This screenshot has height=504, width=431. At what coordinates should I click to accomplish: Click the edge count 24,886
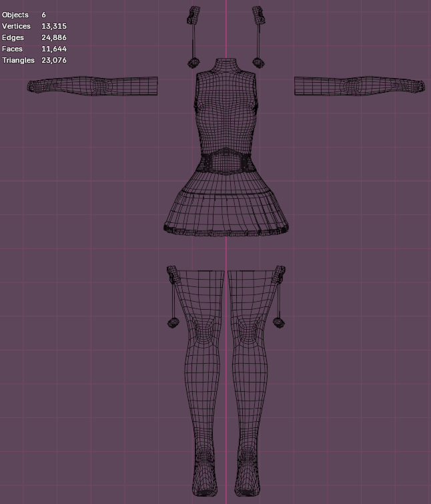pyautogui.click(x=54, y=37)
